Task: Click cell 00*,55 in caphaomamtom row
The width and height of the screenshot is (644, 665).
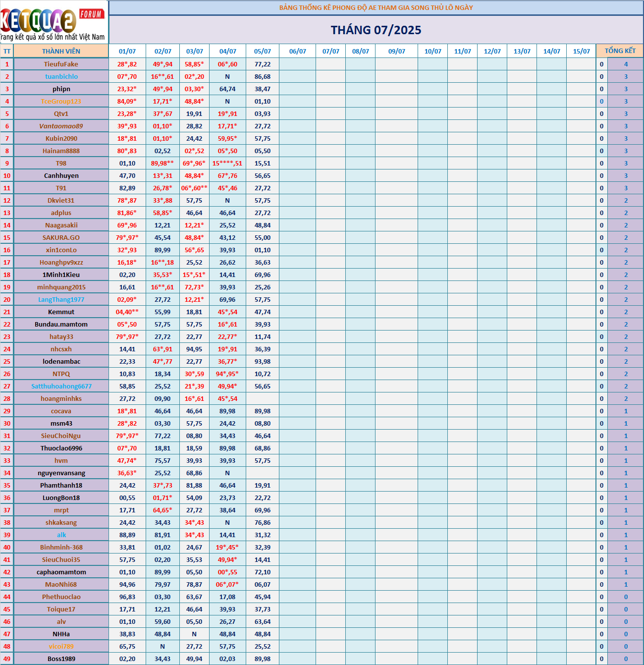Action: pos(227,572)
